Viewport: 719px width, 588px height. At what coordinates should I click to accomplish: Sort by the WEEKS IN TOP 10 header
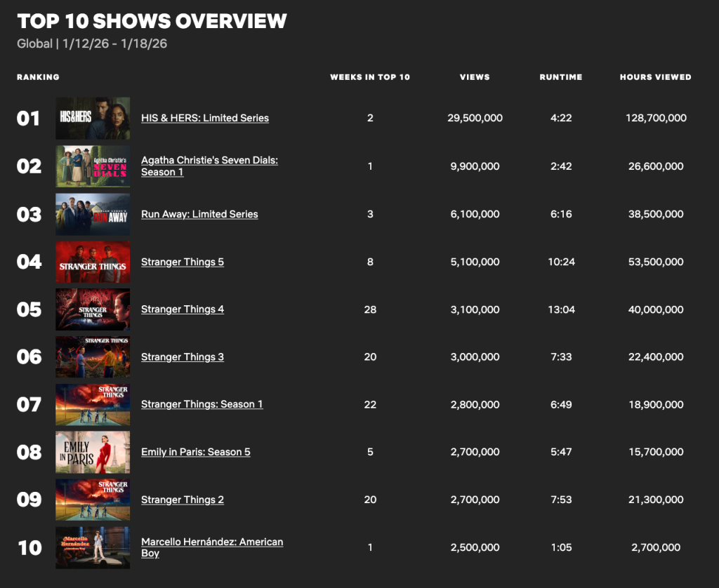click(x=370, y=77)
